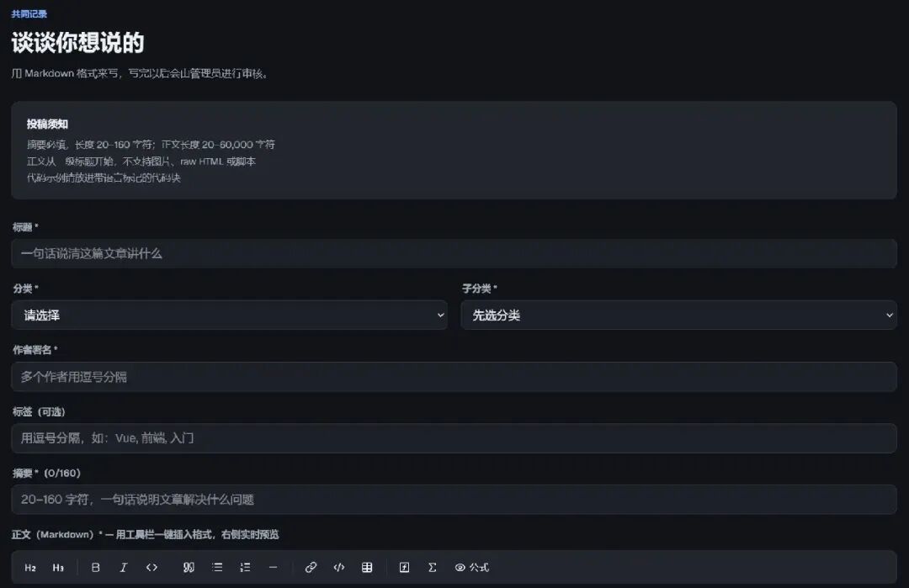Insert an H3 heading from the toolbar
The image size is (909, 588).
58,568
